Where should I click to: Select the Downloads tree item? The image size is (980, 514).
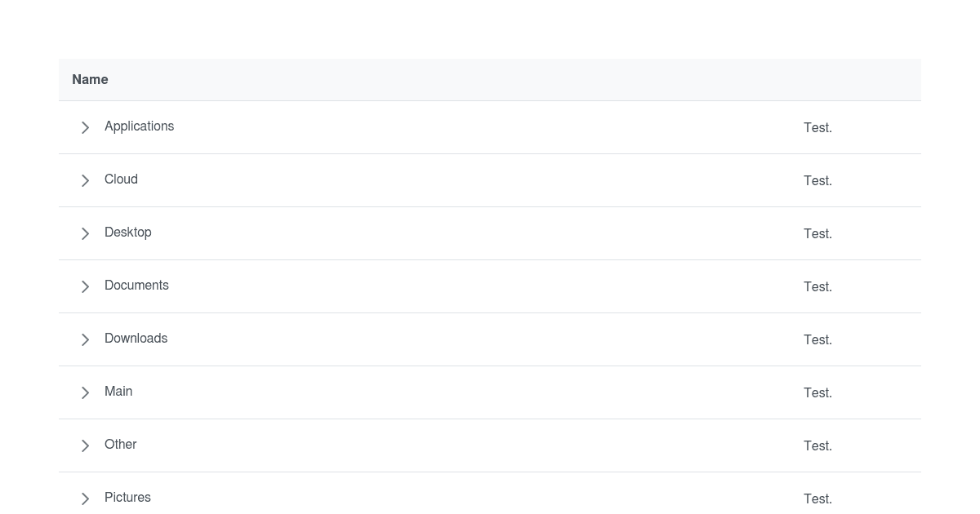(136, 339)
